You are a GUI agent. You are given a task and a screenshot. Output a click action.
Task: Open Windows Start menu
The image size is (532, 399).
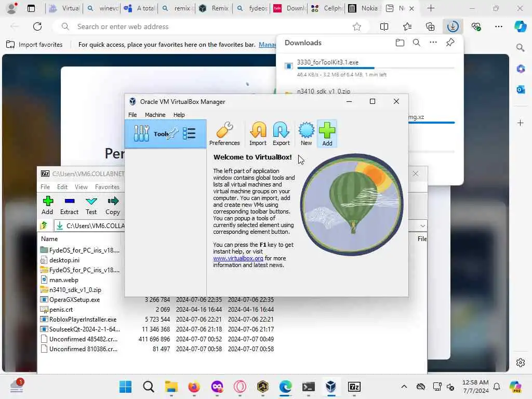126,387
